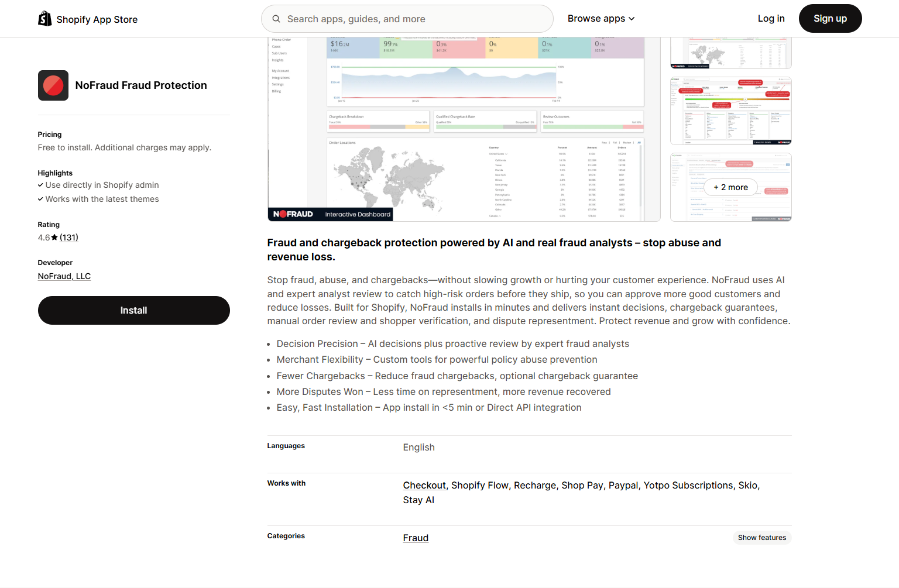
Task: Open the Checkout works-with link
Action: (424, 485)
